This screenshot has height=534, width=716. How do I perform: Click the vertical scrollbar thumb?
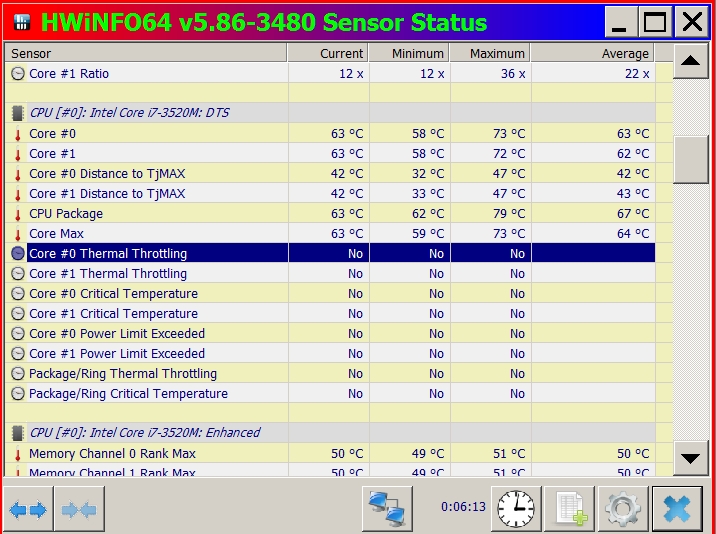tap(690, 159)
